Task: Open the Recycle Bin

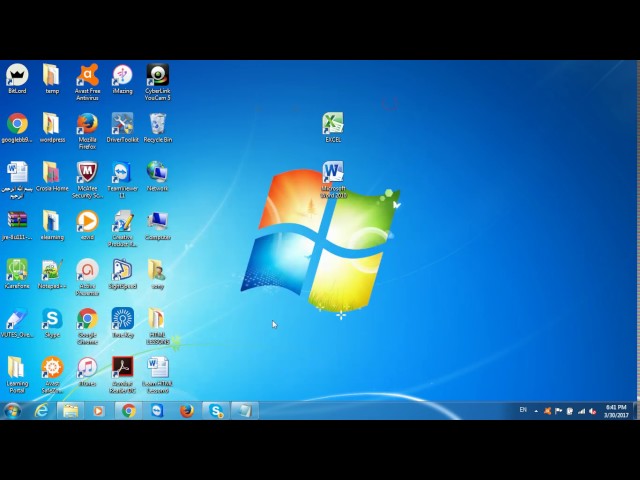Action: pos(157,124)
